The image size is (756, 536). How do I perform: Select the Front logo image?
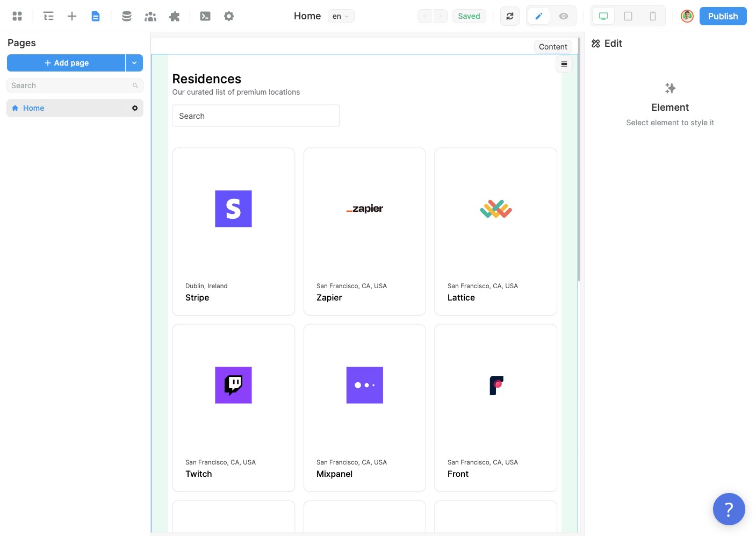(496, 385)
